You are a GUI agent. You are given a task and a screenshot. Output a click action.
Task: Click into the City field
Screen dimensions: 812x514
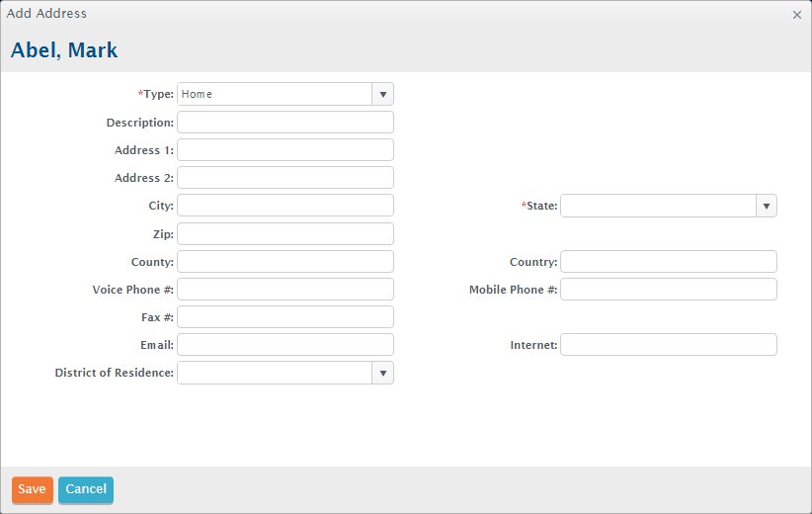(x=285, y=206)
